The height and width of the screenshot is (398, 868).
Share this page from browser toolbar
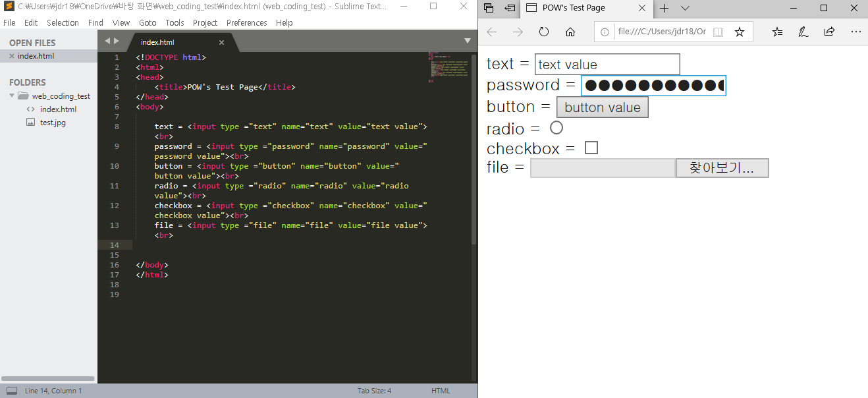coord(829,32)
